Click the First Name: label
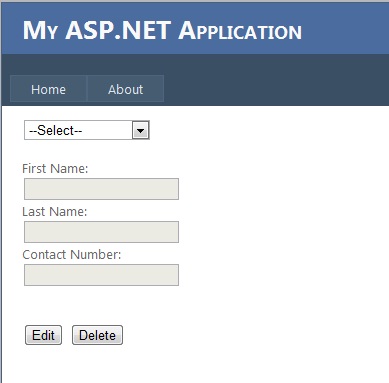The height and width of the screenshot is (383, 389). tap(55, 169)
